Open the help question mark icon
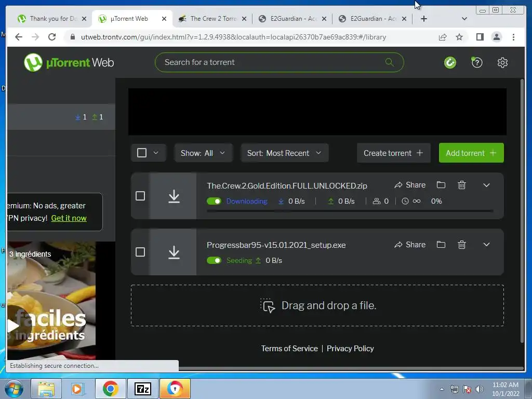Viewport: 532px width, 399px height. [x=477, y=62]
